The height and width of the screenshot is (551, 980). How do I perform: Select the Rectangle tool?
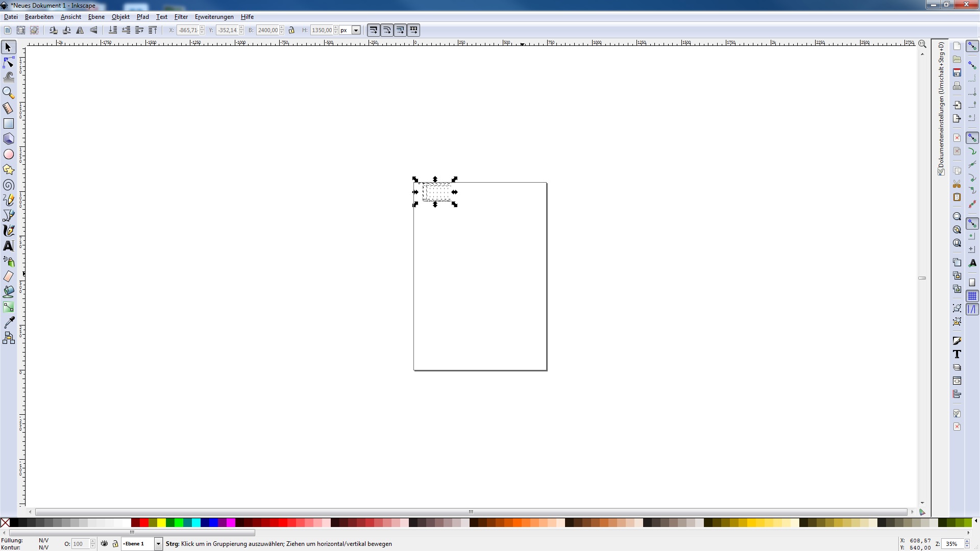pos(9,124)
